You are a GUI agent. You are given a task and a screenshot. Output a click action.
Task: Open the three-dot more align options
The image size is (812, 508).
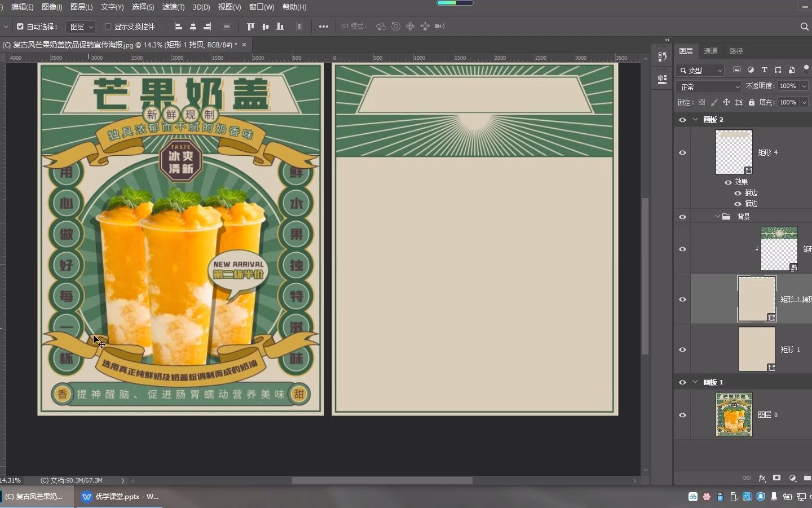(324, 27)
